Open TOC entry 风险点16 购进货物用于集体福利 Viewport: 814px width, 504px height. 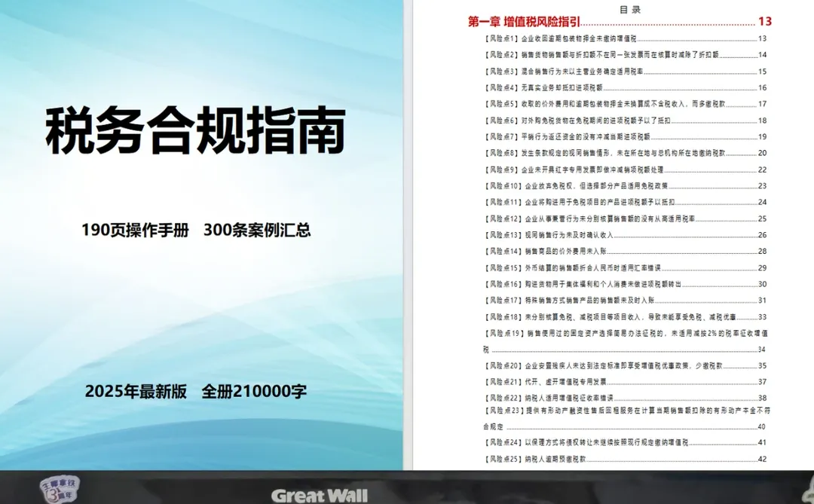click(625, 284)
